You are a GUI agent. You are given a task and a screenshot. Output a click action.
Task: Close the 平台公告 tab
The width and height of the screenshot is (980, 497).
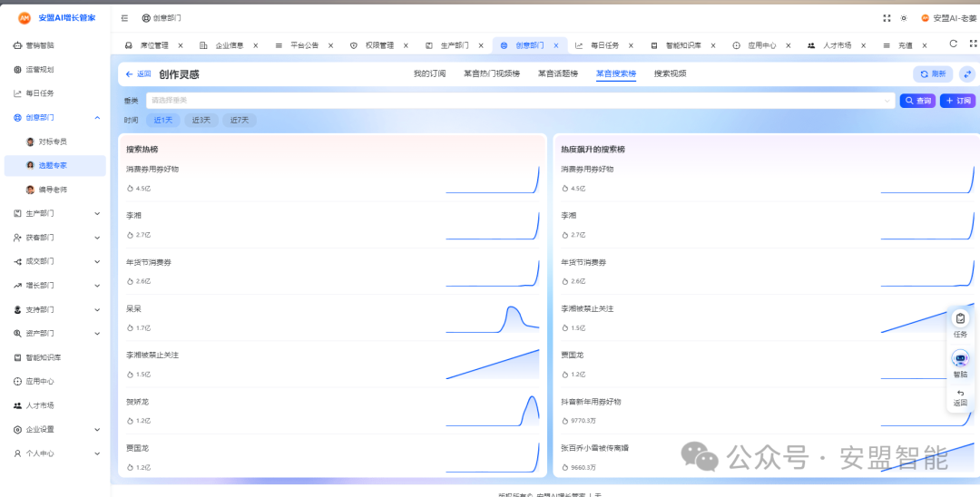[330, 45]
